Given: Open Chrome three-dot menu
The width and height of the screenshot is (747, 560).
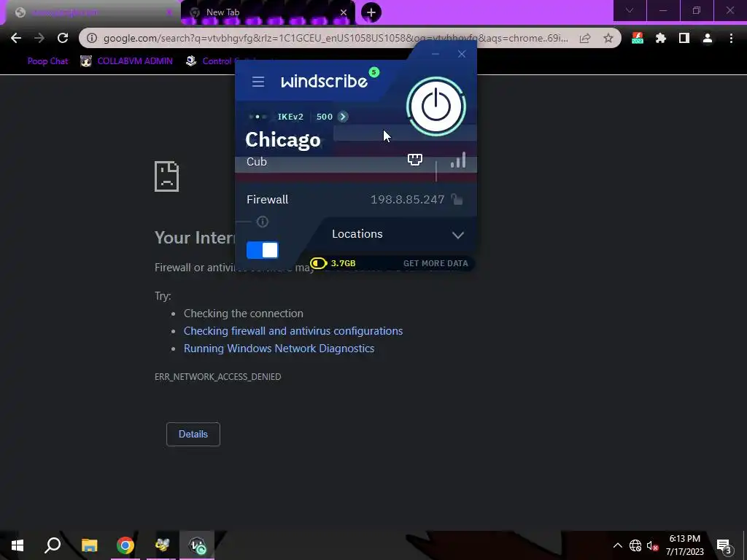Looking at the screenshot, I should coord(731,38).
